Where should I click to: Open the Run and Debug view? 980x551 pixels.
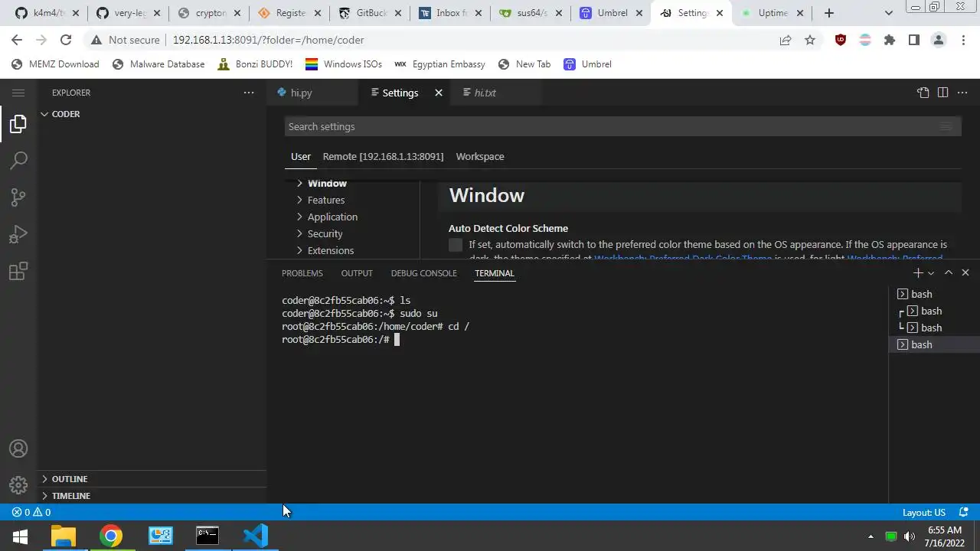[x=18, y=234]
